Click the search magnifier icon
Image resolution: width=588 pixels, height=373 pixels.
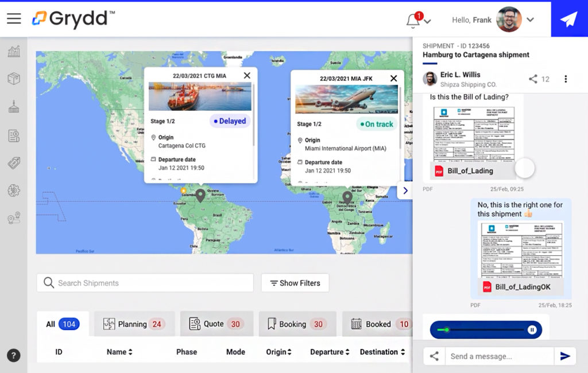(x=49, y=282)
